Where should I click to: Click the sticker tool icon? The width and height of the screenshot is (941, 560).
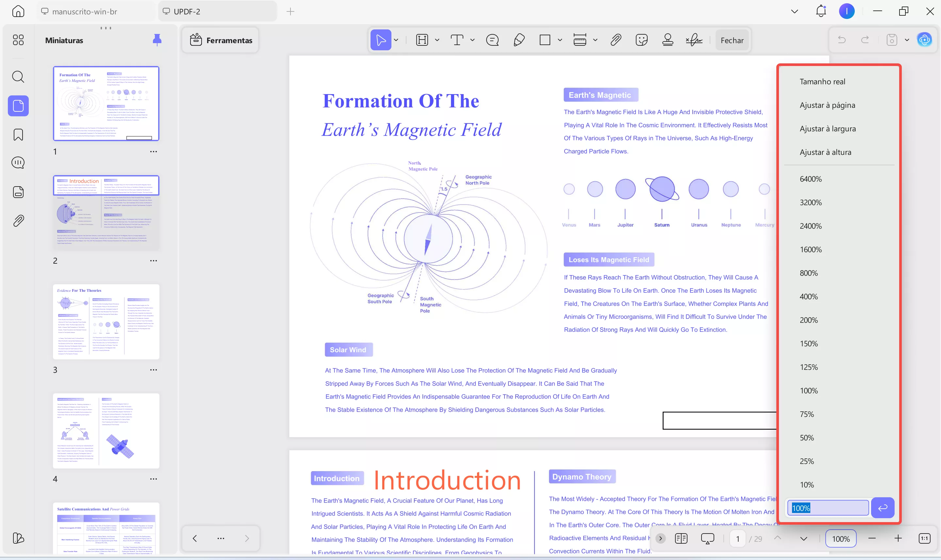tap(641, 40)
